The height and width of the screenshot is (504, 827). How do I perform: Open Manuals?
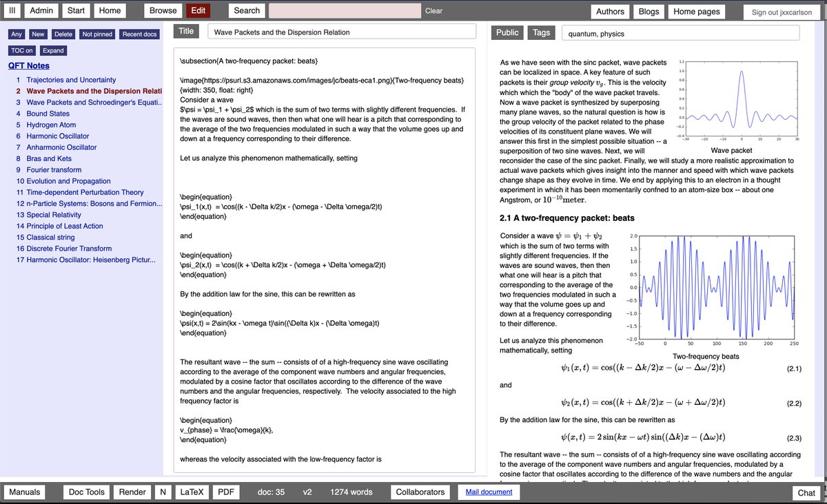point(25,492)
